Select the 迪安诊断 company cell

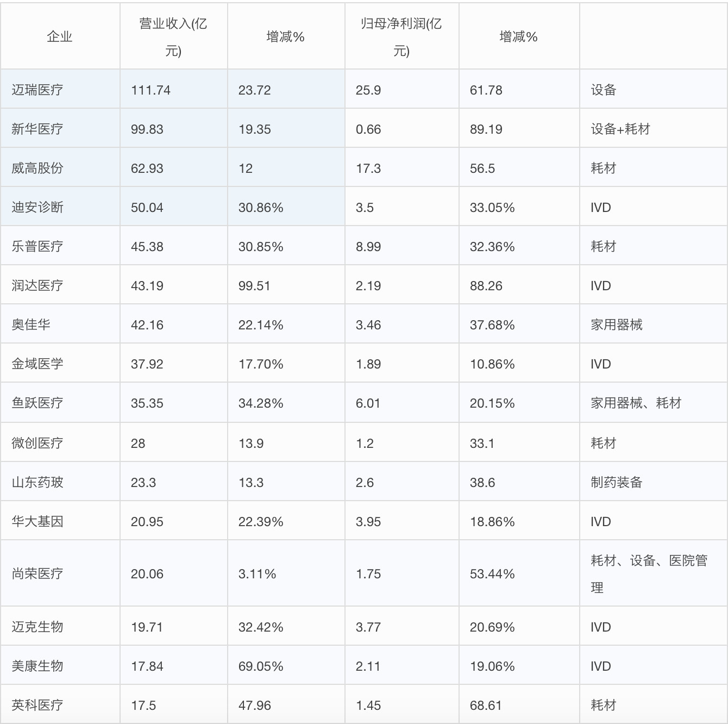point(60,207)
